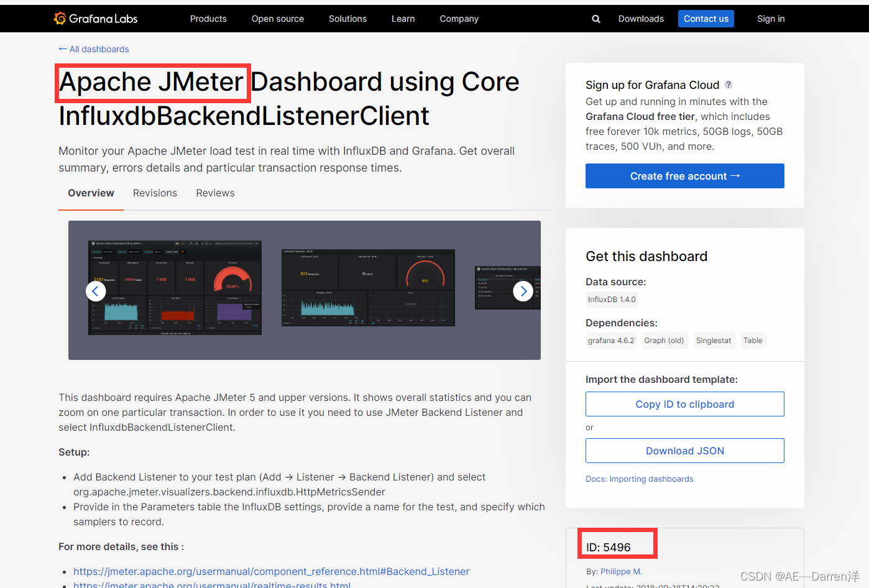Return to All dashboards
Viewport: 869px width, 588px height.
pyautogui.click(x=93, y=49)
